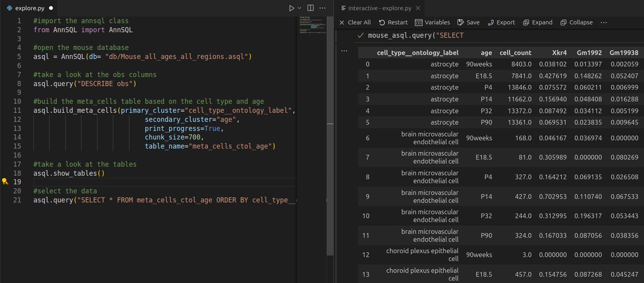Click value 0.427619 in astrocyte E18.5 row
Image resolution: width=644 pixels, height=283 pixels.
553,76
